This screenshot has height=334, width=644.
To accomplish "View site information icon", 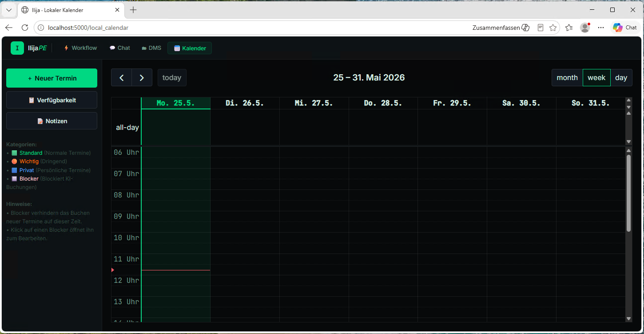I will click(41, 28).
